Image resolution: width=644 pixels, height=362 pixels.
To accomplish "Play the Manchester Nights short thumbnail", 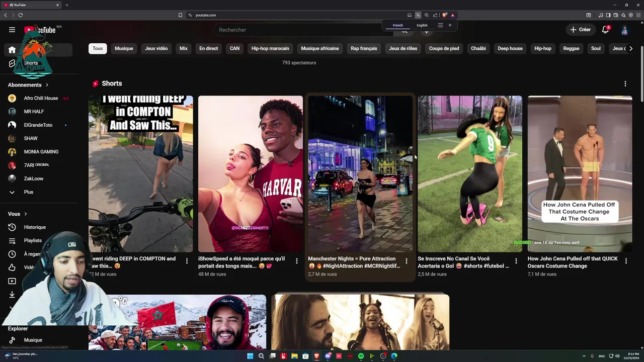I will click(x=360, y=173).
